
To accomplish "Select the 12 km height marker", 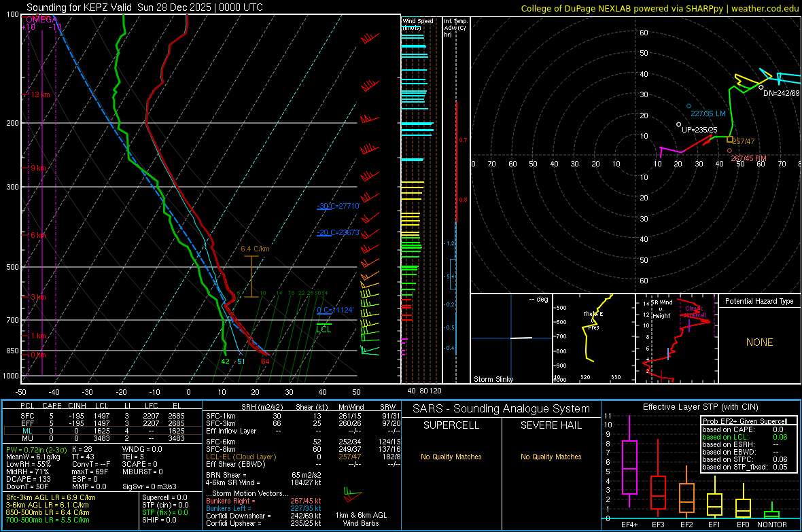I will pos(40,94).
